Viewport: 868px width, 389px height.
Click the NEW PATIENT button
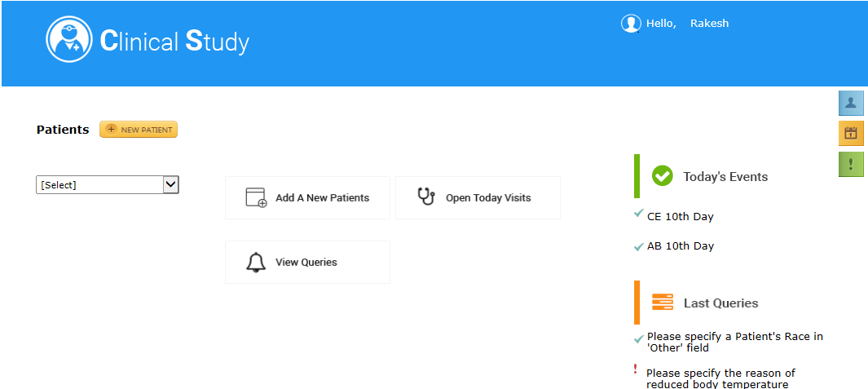pos(139,129)
